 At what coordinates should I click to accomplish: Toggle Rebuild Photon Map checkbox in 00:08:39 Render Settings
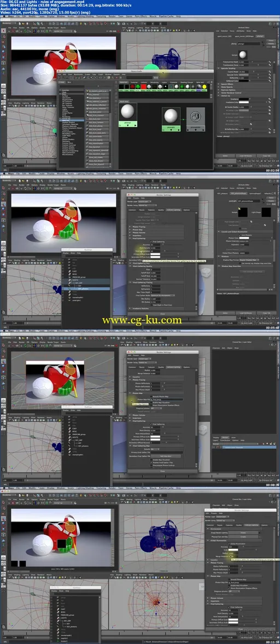pos(151,396)
